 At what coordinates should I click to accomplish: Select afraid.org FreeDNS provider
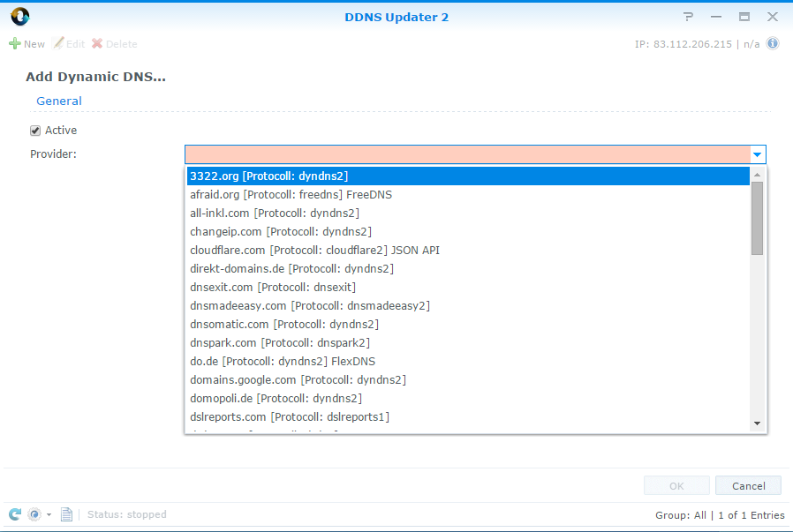tap(468, 194)
